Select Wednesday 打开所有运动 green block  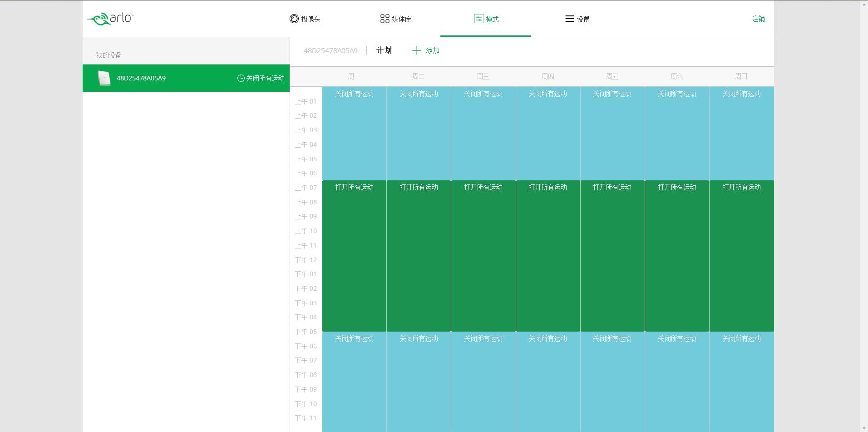pyautogui.click(x=483, y=256)
